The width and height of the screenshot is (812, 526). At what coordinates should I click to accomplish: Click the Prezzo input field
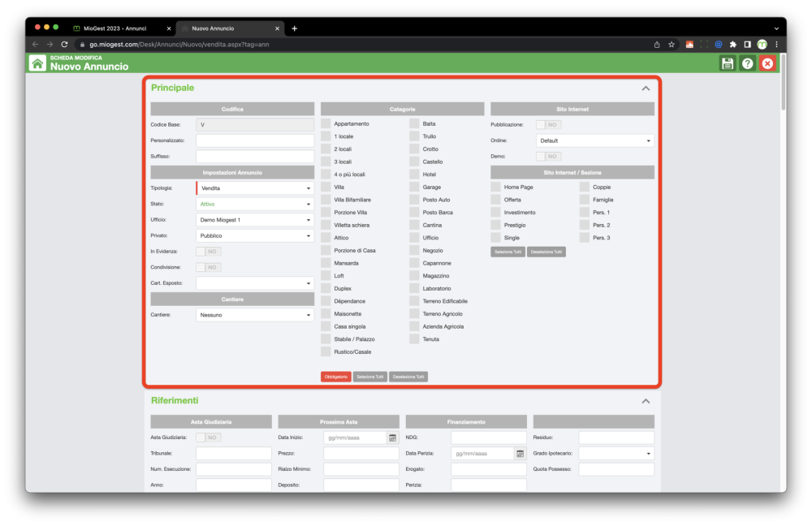click(x=361, y=454)
